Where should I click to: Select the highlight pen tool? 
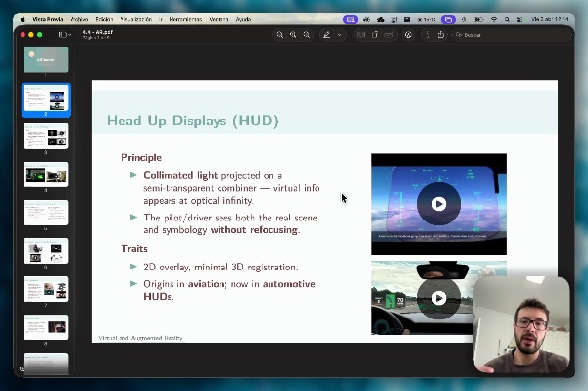coord(327,35)
